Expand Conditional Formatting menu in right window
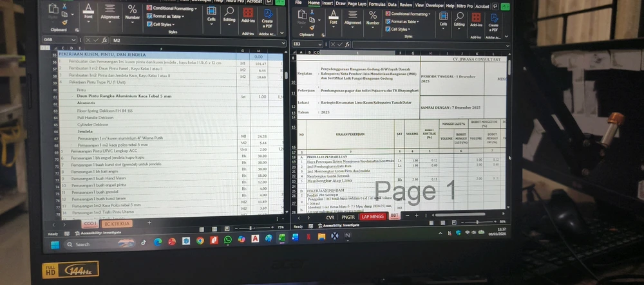This screenshot has height=285, width=644. click(x=410, y=14)
